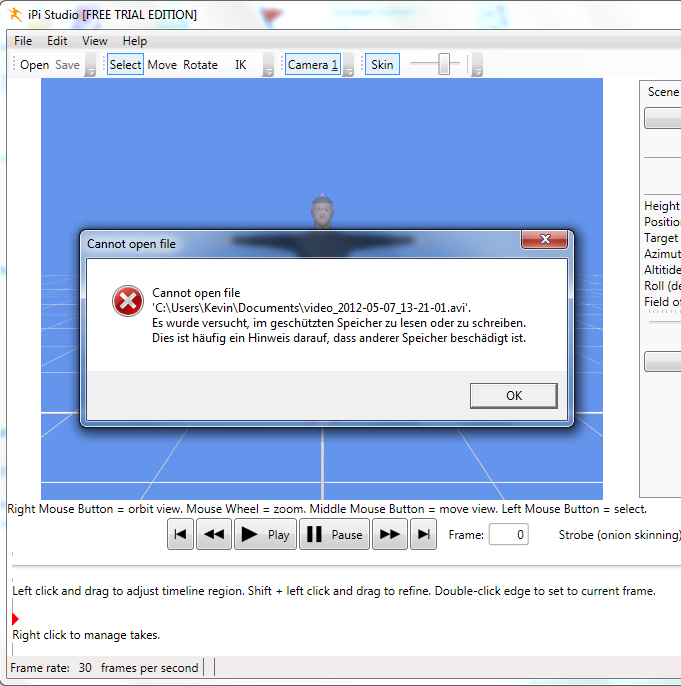Click the Pause button
The width and height of the screenshot is (681, 686).
click(x=335, y=534)
